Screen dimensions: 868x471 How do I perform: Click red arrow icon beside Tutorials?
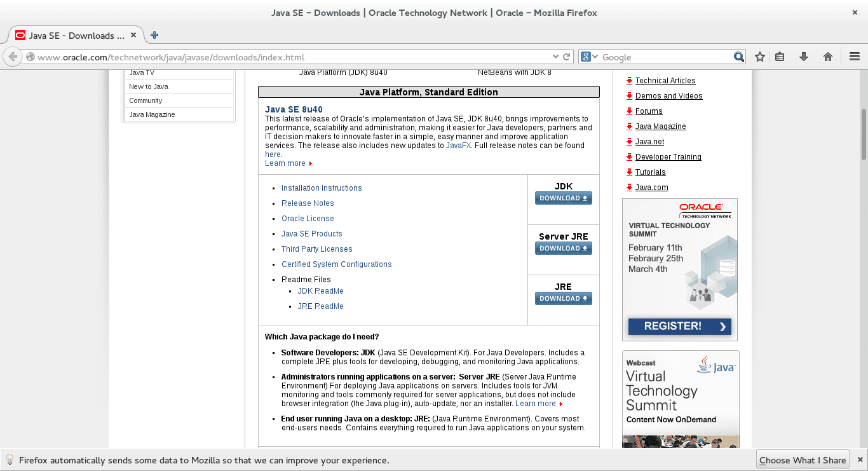pyautogui.click(x=629, y=172)
